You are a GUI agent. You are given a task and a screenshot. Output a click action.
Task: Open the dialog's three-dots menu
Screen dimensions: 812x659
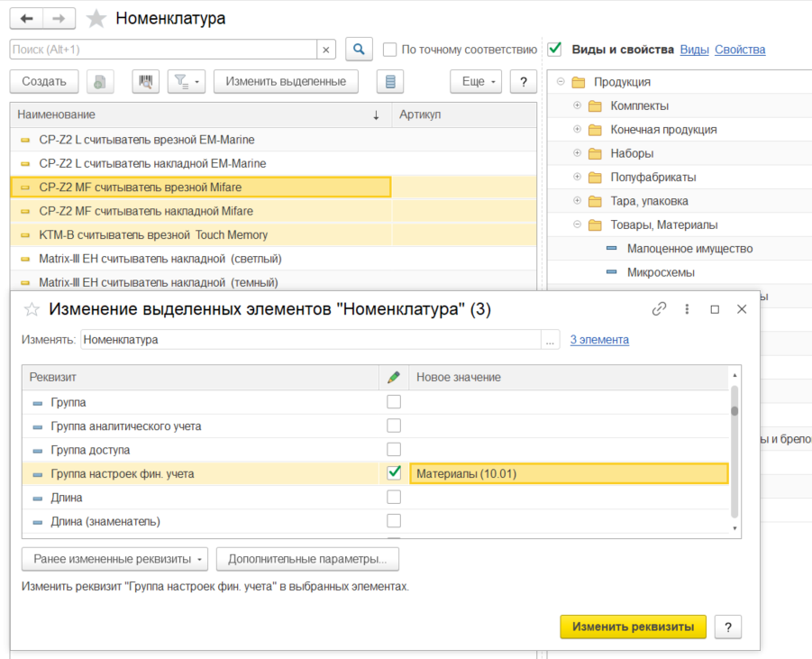click(x=687, y=309)
